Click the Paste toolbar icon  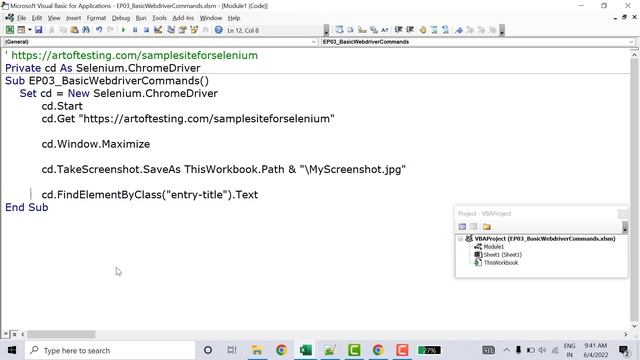pyautogui.click(x=74, y=30)
